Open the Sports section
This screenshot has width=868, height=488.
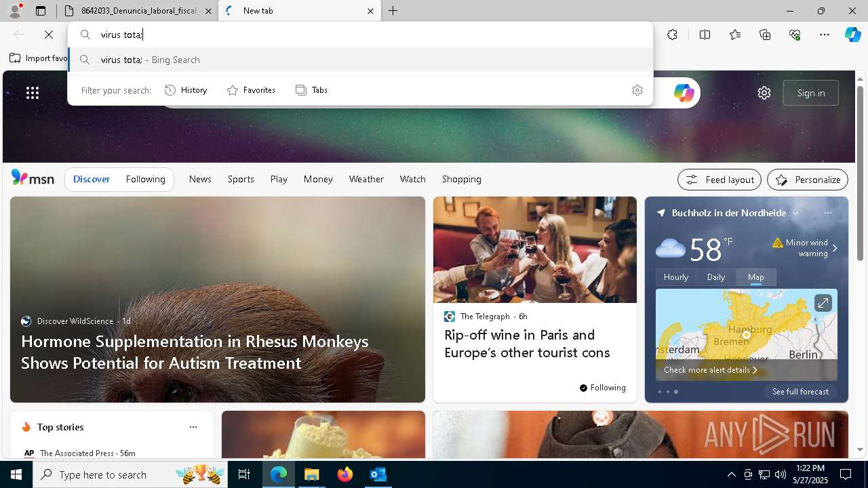point(241,179)
